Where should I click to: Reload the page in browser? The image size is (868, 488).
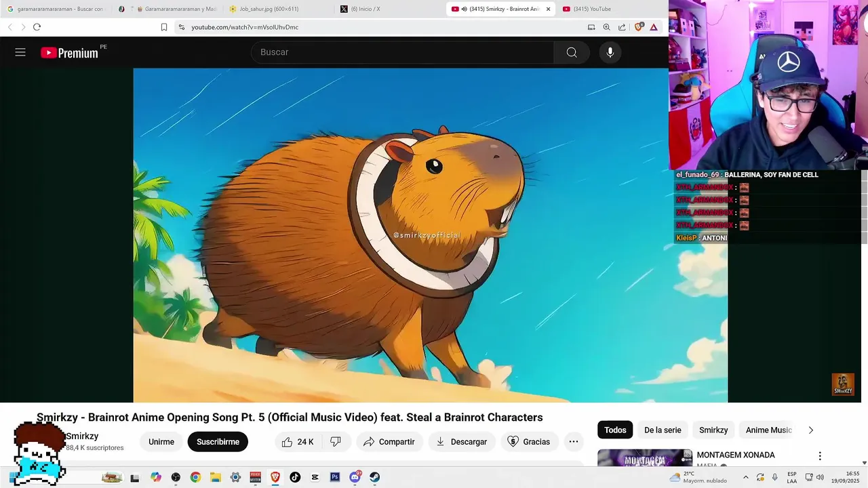tap(37, 27)
